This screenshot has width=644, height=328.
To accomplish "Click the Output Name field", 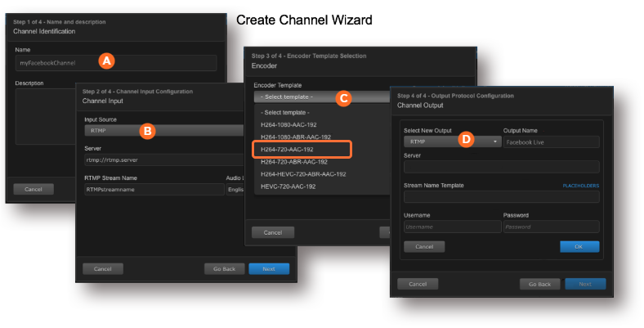I will coord(551,141).
